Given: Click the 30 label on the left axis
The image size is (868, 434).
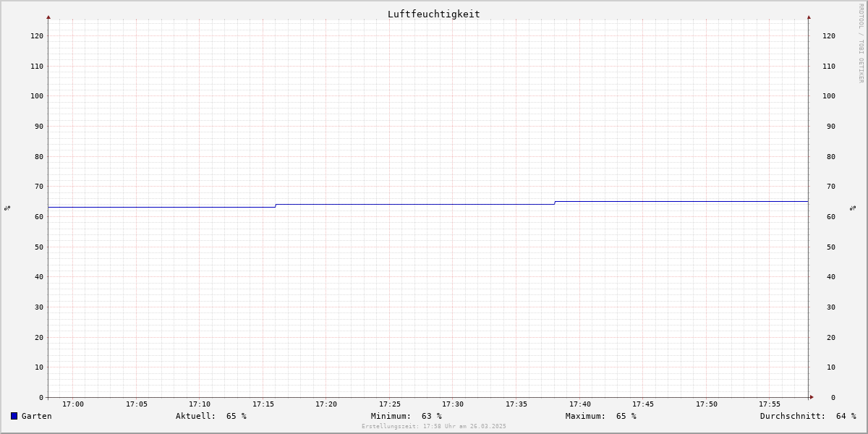Looking at the screenshot, I should 39,307.
